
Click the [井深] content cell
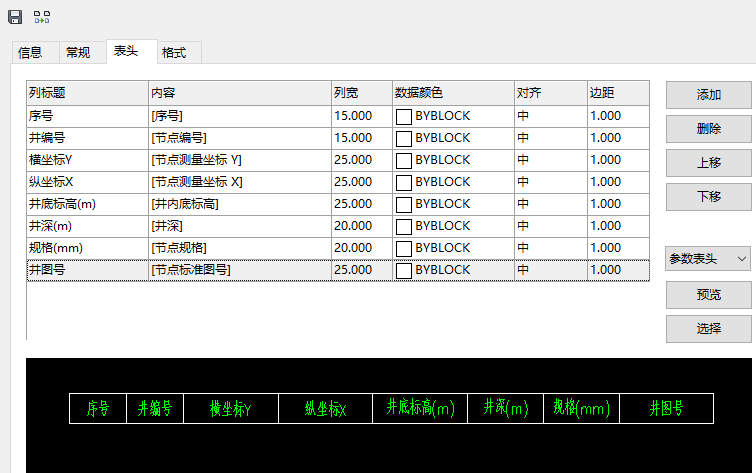(240, 226)
